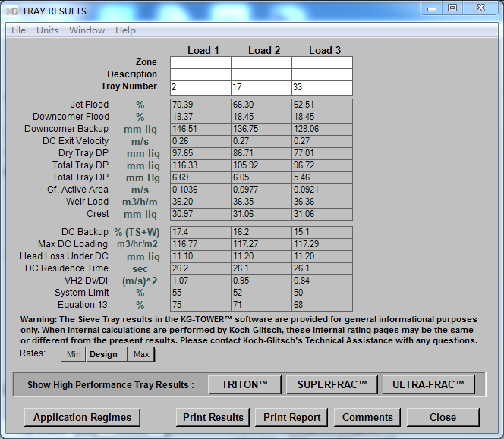Open the Comments dialog

click(367, 417)
